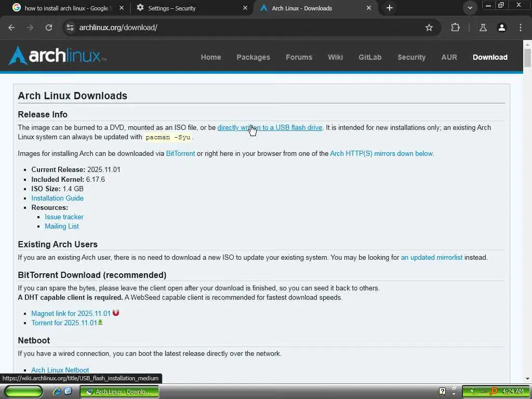Open the Issue tracker link
Image resolution: width=532 pixels, height=399 pixels.
click(64, 217)
